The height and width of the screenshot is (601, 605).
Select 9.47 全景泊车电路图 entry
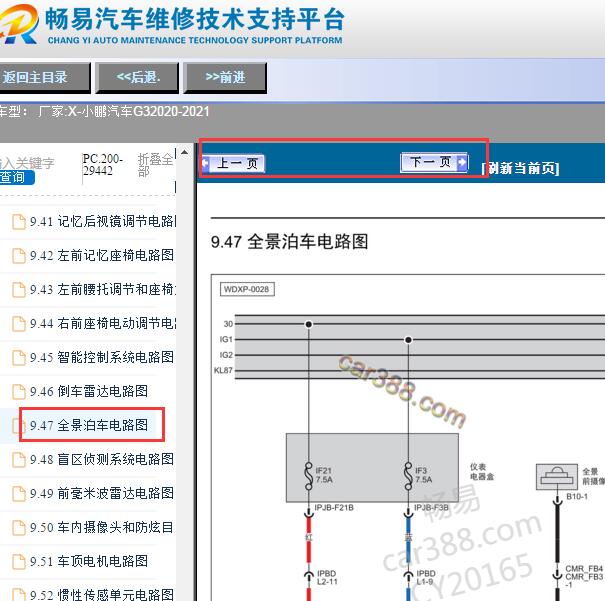tap(89, 425)
